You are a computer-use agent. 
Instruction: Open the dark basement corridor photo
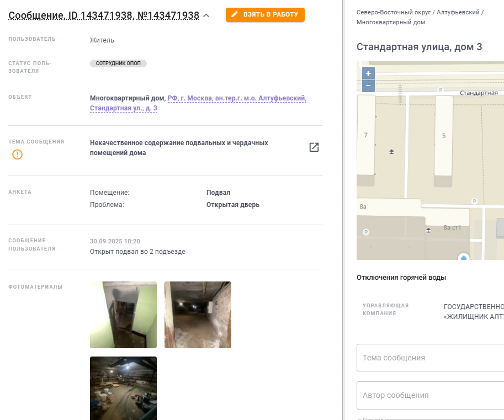[x=198, y=315]
